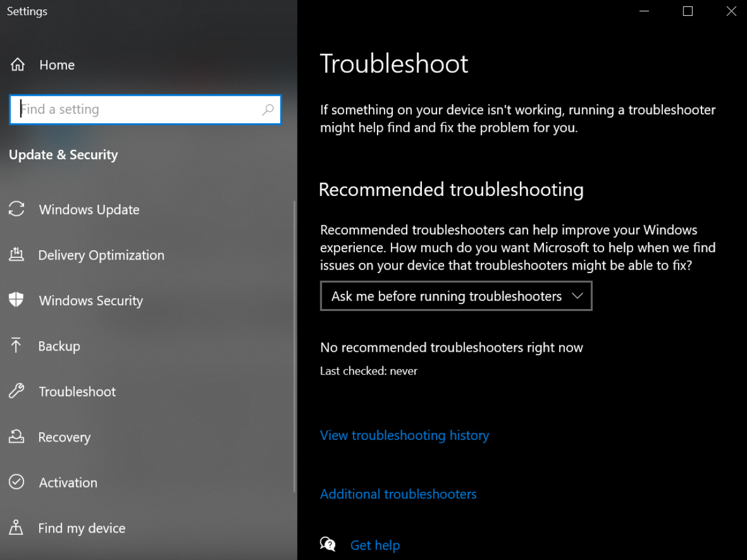Click the Get help speech bubble icon
Viewport: 747px width, 560px height.
[327, 544]
